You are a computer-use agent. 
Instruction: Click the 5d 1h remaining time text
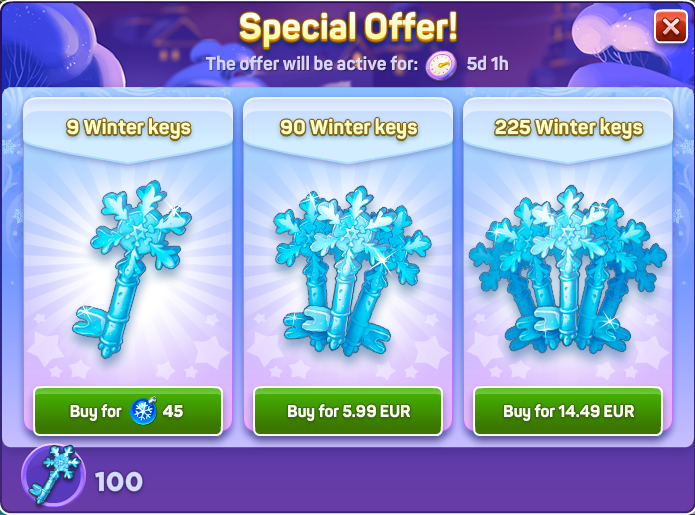click(488, 64)
